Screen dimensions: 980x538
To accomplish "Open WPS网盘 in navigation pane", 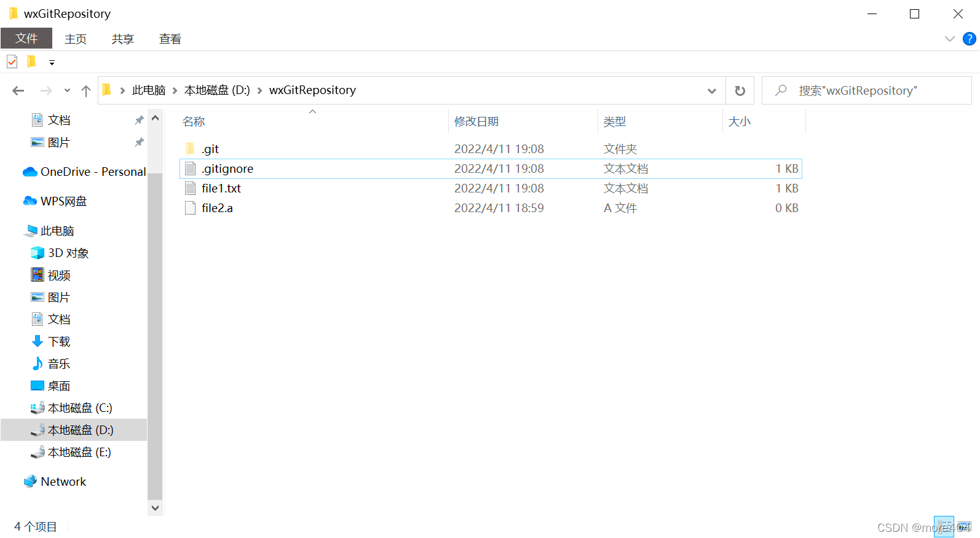I will click(55, 201).
